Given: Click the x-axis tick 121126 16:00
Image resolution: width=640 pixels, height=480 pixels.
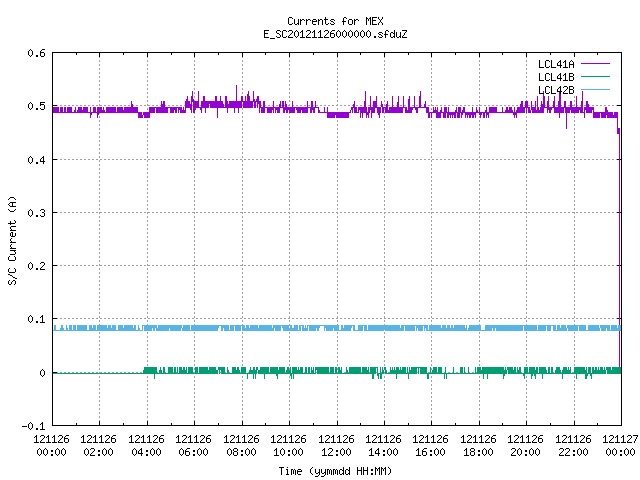Looking at the screenshot, I should tap(431, 445).
